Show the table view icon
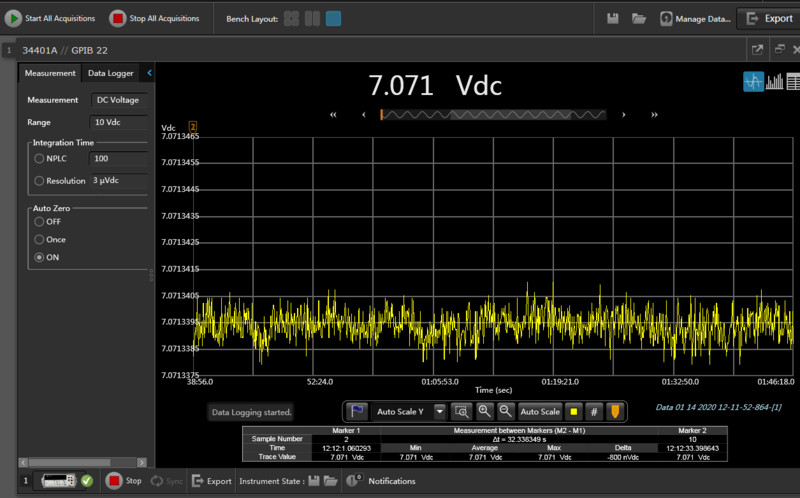The height and width of the screenshot is (498, 800). 793,82
